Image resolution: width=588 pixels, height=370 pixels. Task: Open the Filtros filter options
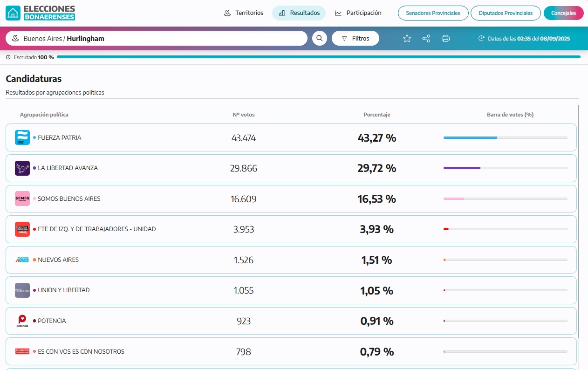356,38
